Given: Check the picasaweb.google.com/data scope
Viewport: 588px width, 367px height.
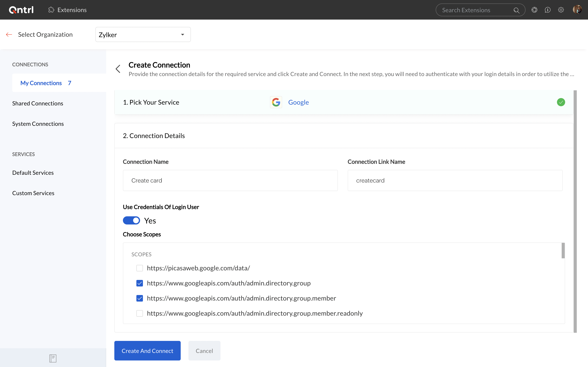Looking at the screenshot, I should pos(139,268).
